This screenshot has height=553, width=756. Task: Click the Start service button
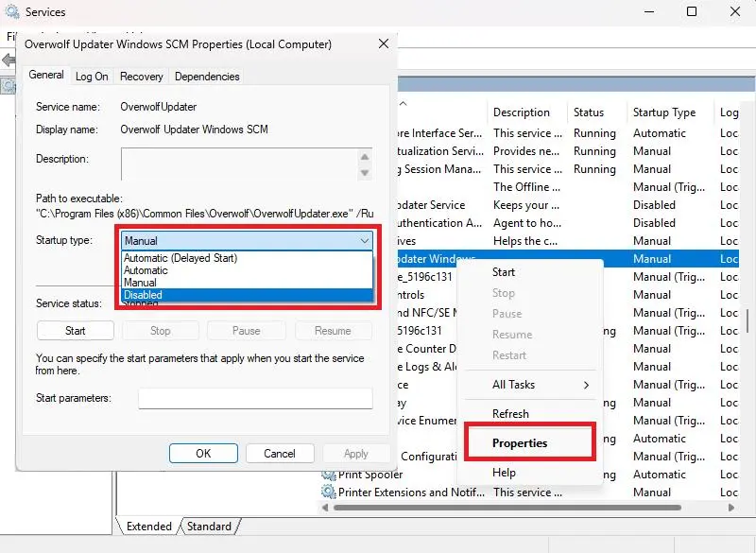point(76,331)
